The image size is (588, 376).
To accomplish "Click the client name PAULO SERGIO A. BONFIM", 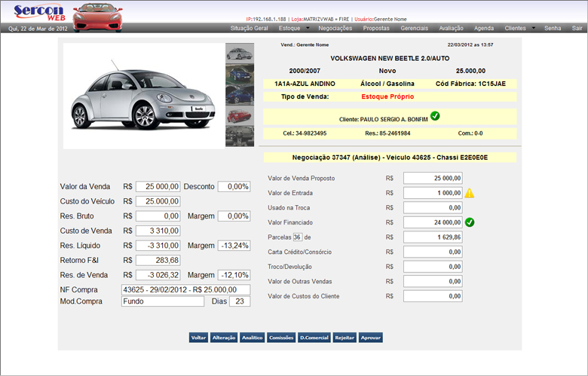I will [394, 120].
